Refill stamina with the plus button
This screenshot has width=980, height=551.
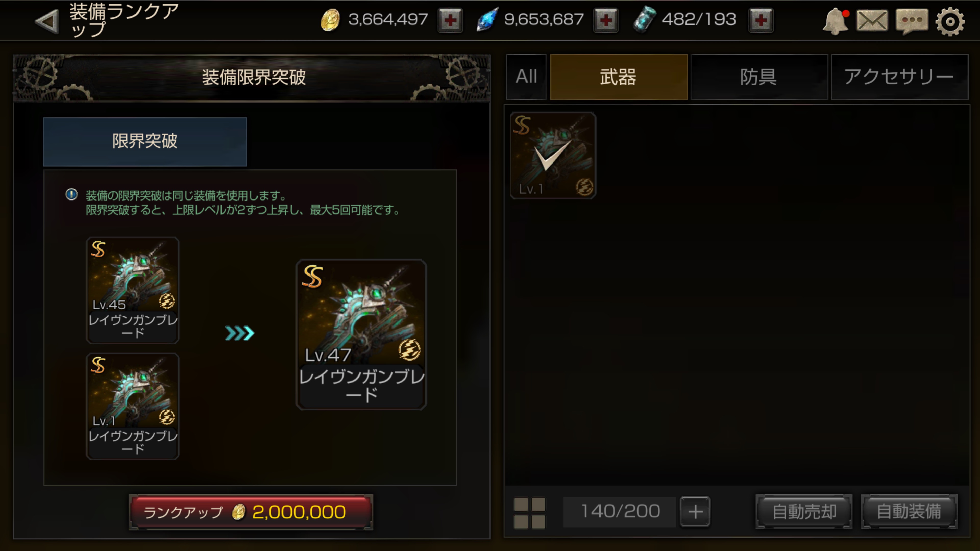pos(761,20)
